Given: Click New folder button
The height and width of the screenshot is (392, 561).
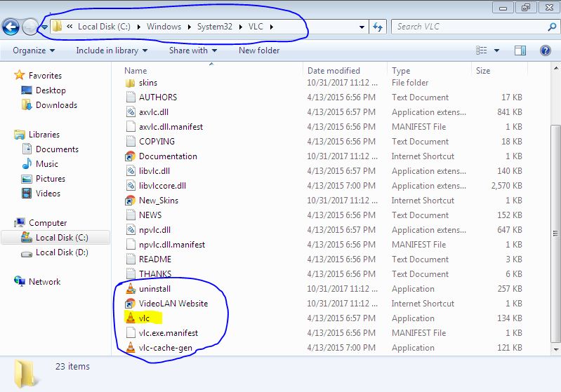Looking at the screenshot, I should [x=259, y=50].
